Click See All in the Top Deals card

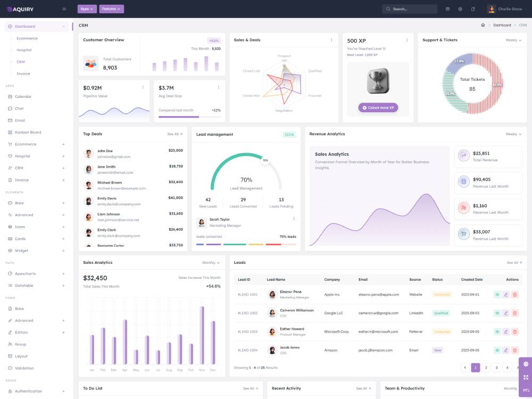[175, 134]
